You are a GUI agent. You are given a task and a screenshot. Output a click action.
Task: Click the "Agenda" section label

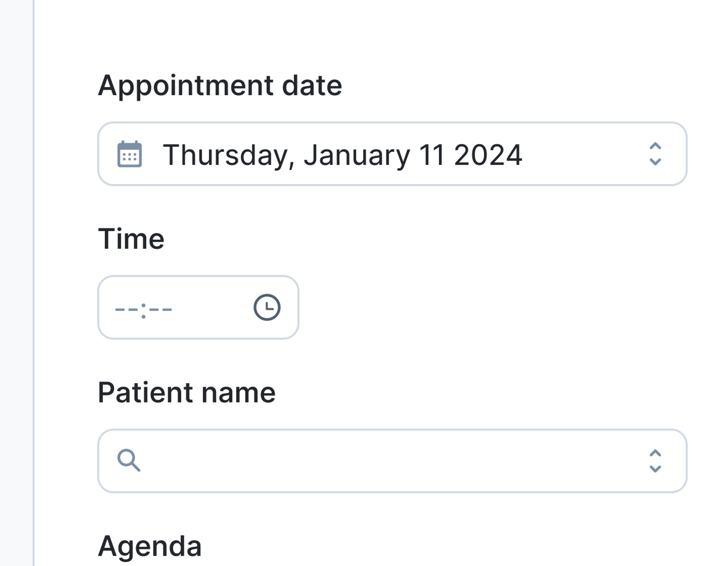coord(150,546)
